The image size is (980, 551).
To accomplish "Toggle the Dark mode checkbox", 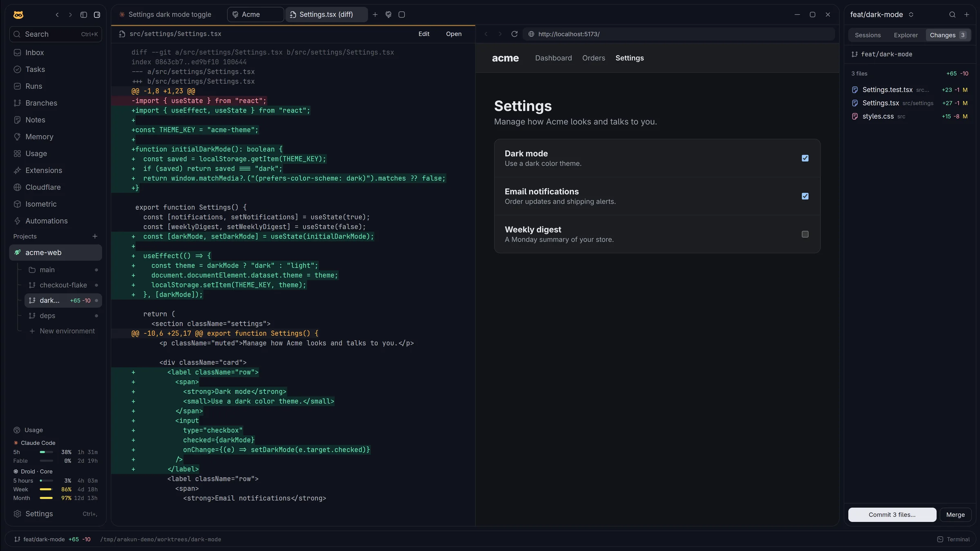I will [x=805, y=158].
